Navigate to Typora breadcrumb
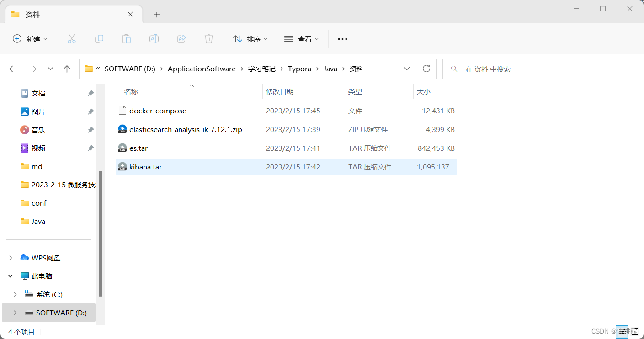Image resolution: width=644 pixels, height=339 pixels. [x=299, y=69]
